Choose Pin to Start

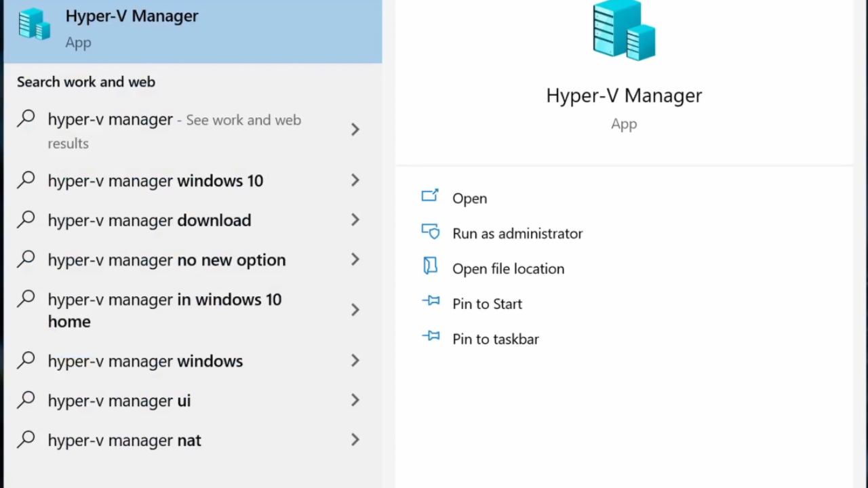487,304
